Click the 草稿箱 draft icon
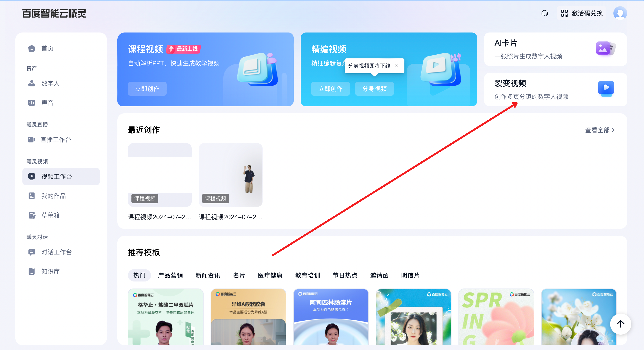 tap(32, 215)
